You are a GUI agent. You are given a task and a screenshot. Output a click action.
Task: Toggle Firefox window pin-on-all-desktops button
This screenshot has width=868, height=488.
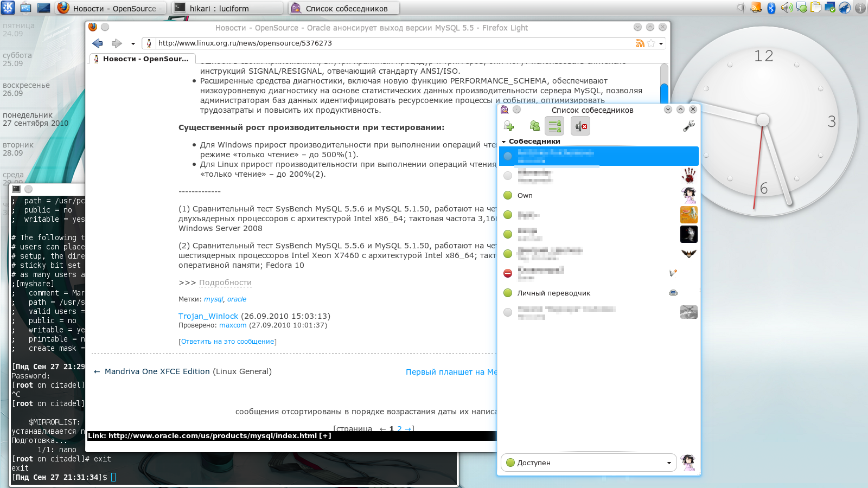105,27
